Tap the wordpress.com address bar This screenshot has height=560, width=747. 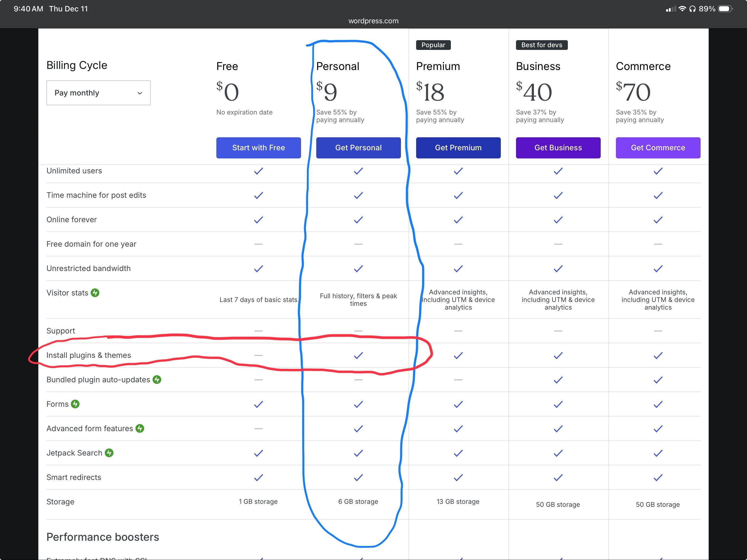[373, 21]
